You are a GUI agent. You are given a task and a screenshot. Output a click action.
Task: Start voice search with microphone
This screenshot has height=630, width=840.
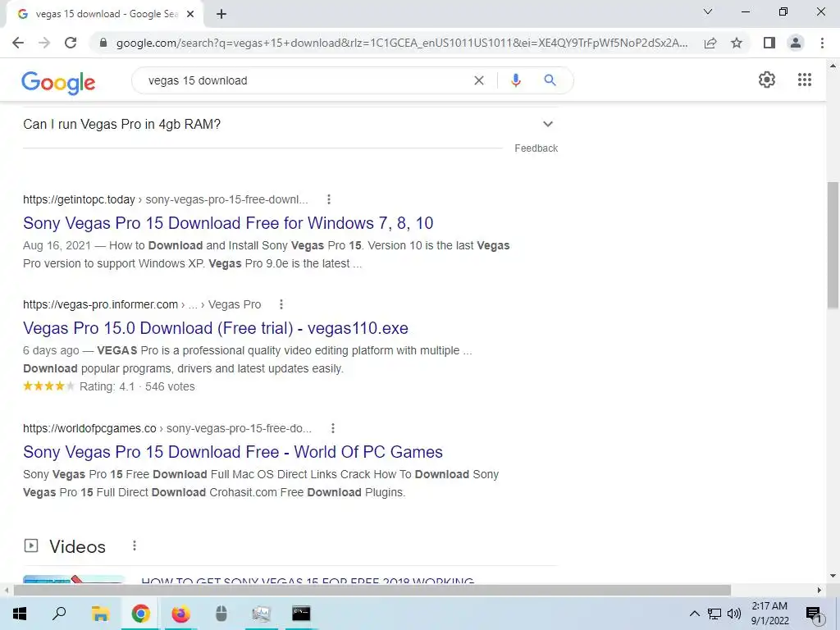[516, 80]
